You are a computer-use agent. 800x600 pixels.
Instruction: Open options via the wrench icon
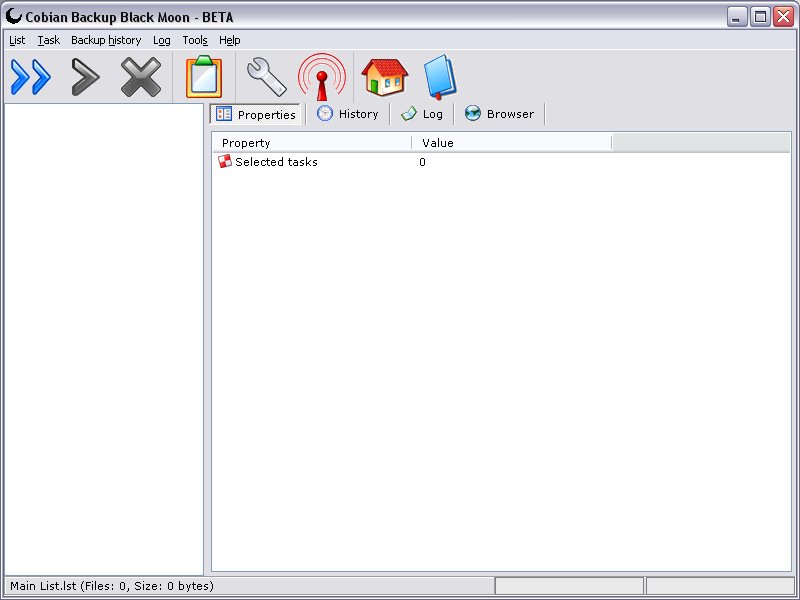click(266, 77)
